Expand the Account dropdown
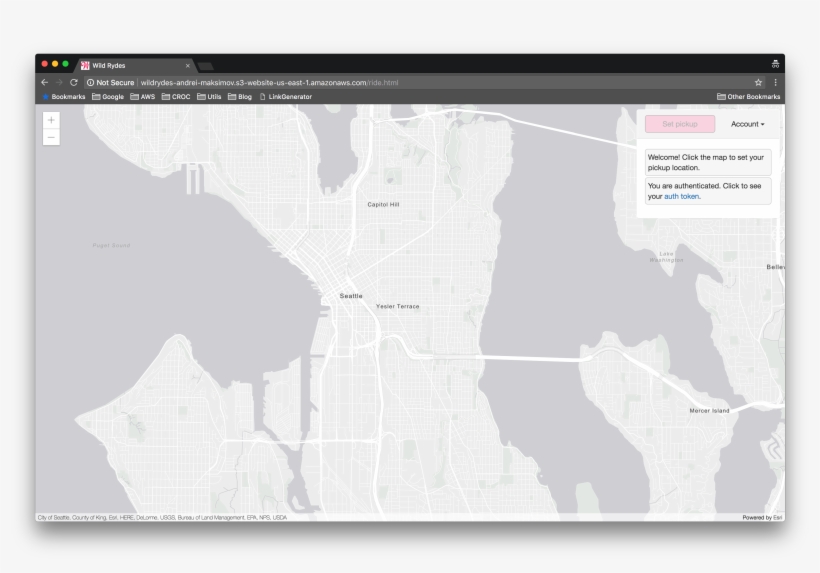820x573 pixels. (x=747, y=124)
